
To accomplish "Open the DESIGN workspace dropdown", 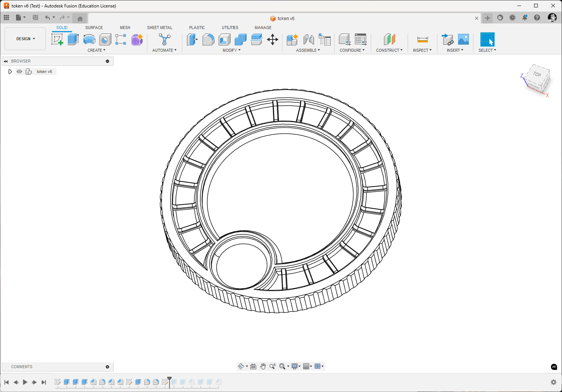I will [x=25, y=39].
